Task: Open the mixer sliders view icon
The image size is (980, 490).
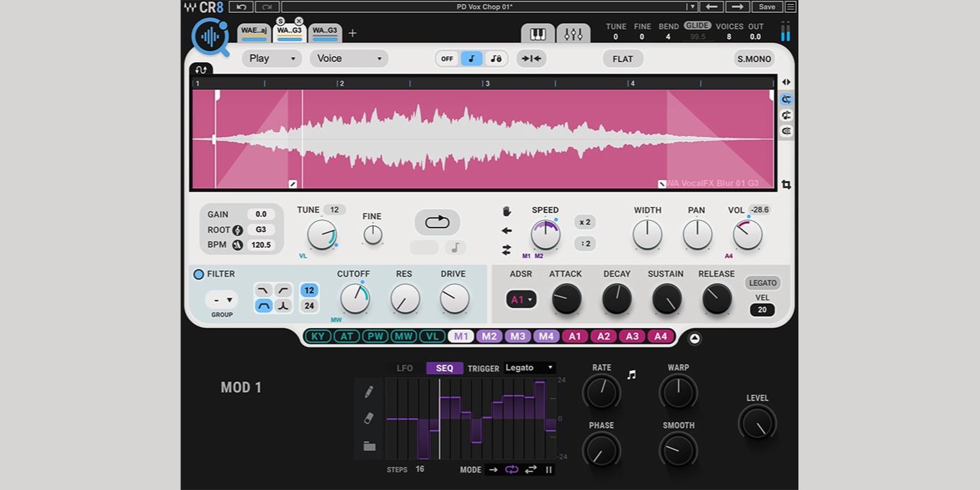Action: coord(574,34)
